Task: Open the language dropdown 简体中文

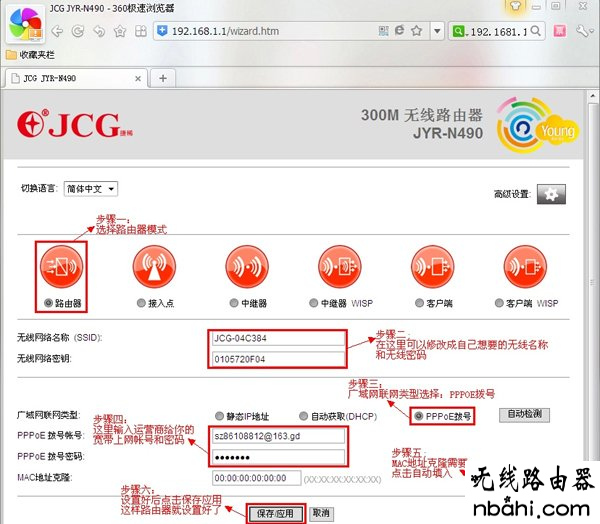Action: tap(91, 189)
